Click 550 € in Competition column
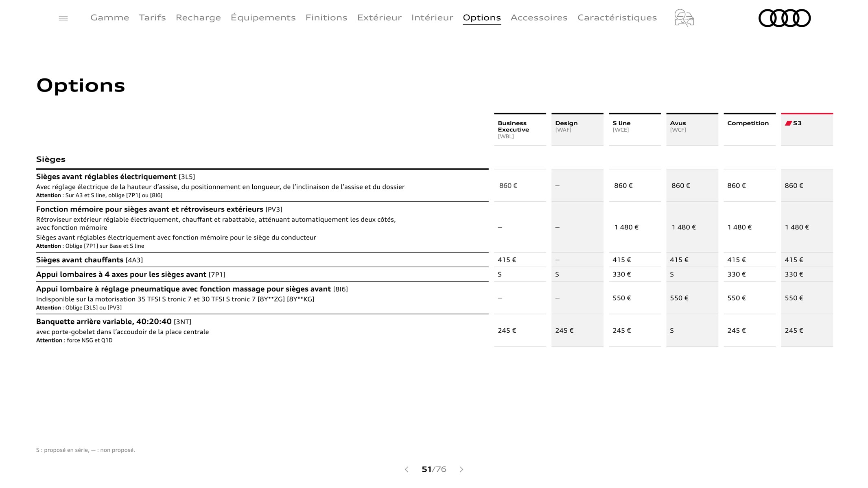This screenshot has width=868, height=488. (x=737, y=298)
